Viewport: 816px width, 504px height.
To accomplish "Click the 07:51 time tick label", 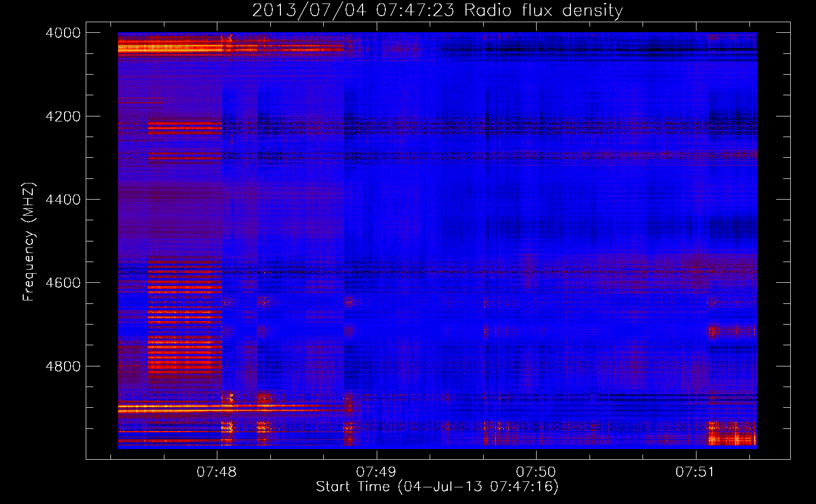I will click(x=695, y=472).
